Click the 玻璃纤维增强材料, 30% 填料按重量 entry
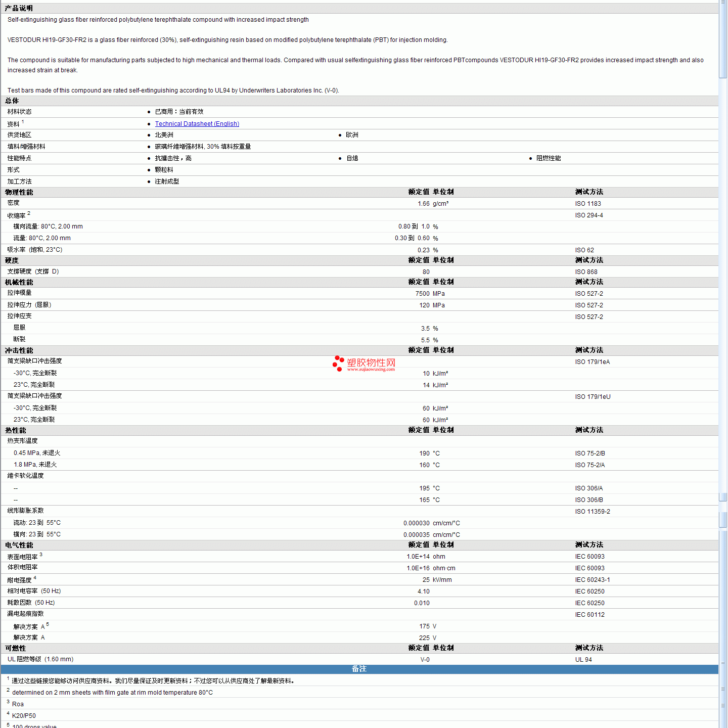 click(203, 147)
